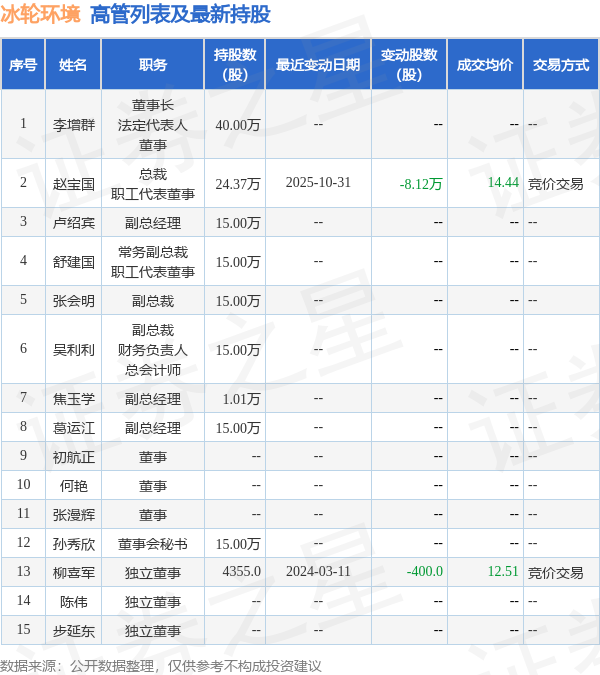Click the name 柳喜军

coord(74,573)
